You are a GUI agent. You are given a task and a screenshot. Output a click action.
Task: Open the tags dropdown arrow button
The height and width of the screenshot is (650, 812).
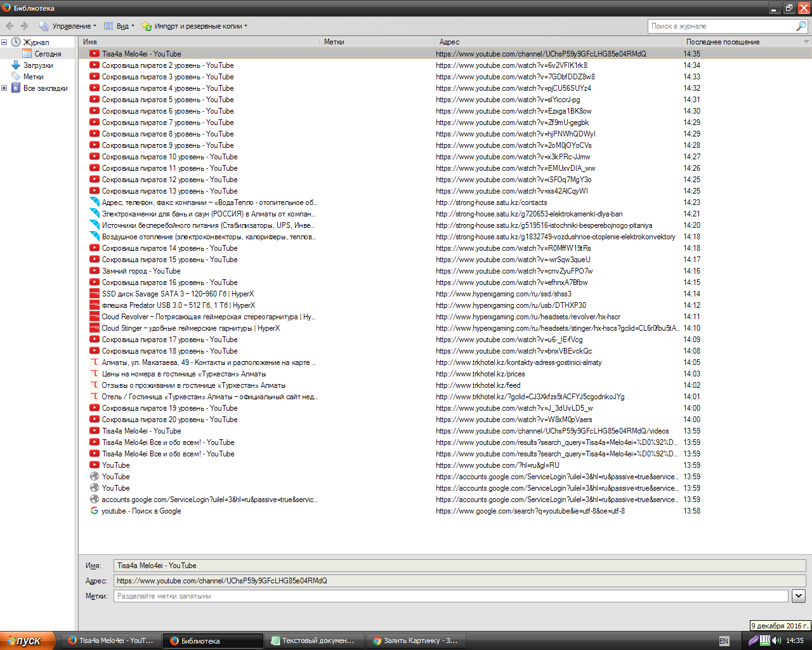click(x=799, y=596)
